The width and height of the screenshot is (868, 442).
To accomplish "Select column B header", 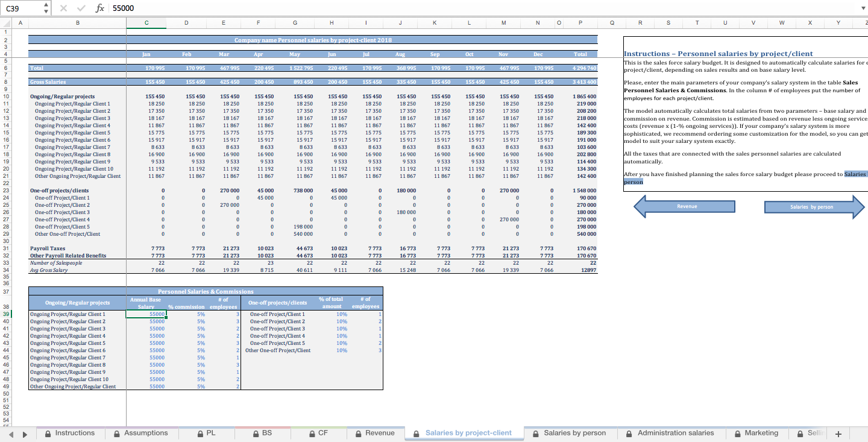I will pos(78,23).
